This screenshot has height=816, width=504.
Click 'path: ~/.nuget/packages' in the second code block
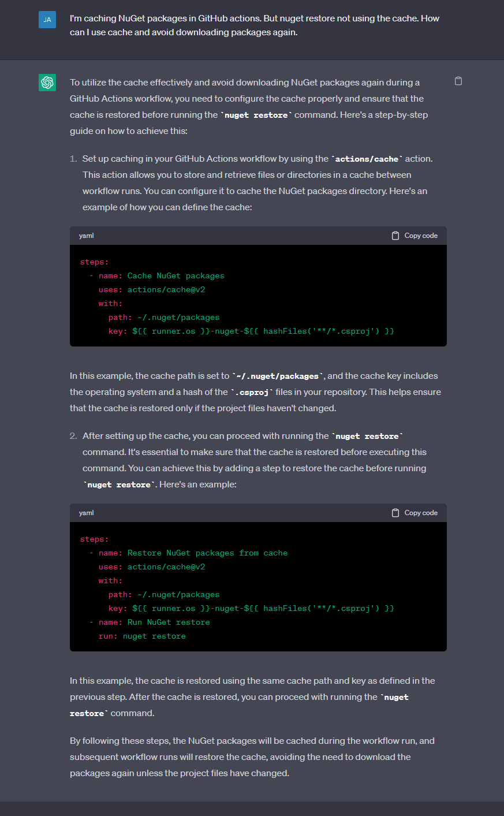(x=164, y=595)
